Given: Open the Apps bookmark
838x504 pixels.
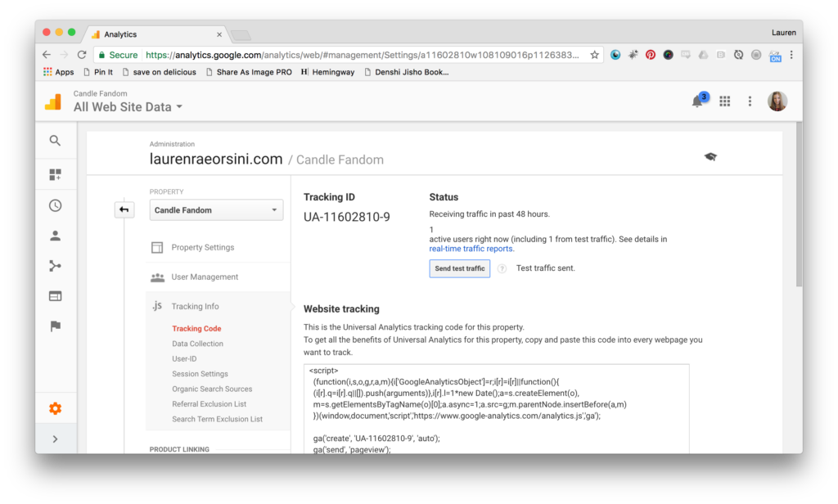Looking at the screenshot, I should [59, 72].
